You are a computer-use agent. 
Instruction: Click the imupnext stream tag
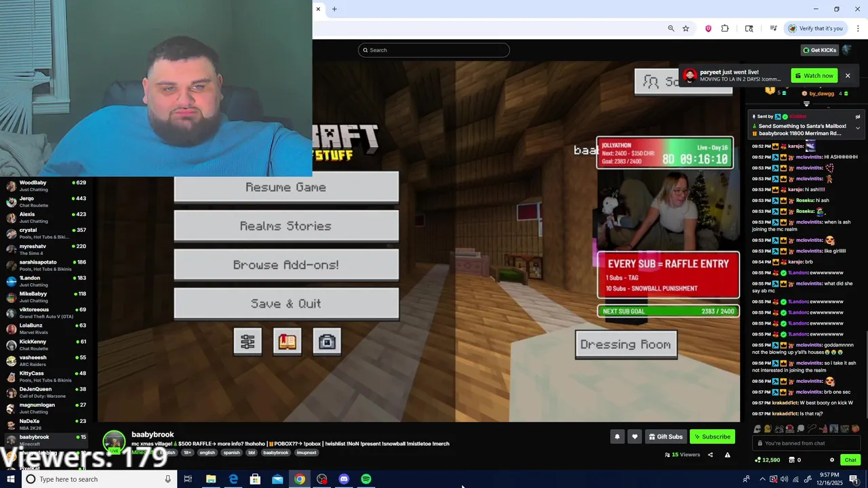point(307,453)
